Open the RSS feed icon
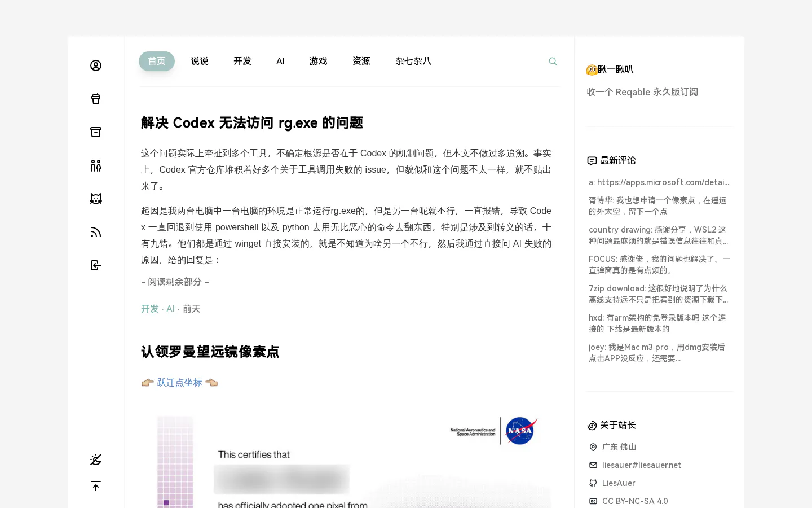This screenshot has height=508, width=812. pyautogui.click(x=96, y=232)
